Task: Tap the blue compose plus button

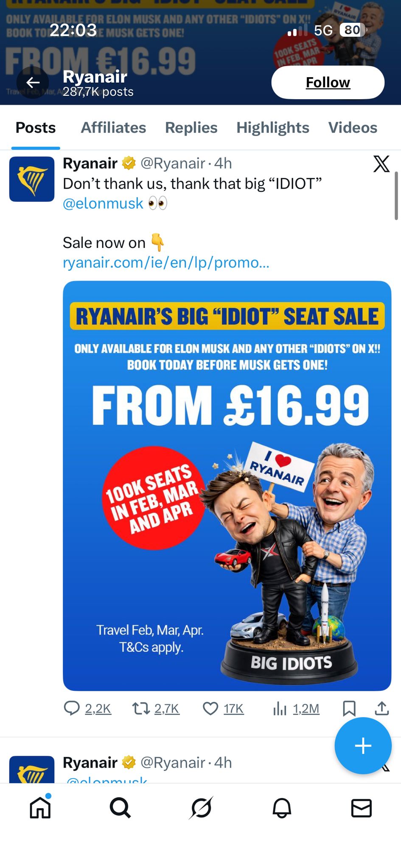Action: 363,746
